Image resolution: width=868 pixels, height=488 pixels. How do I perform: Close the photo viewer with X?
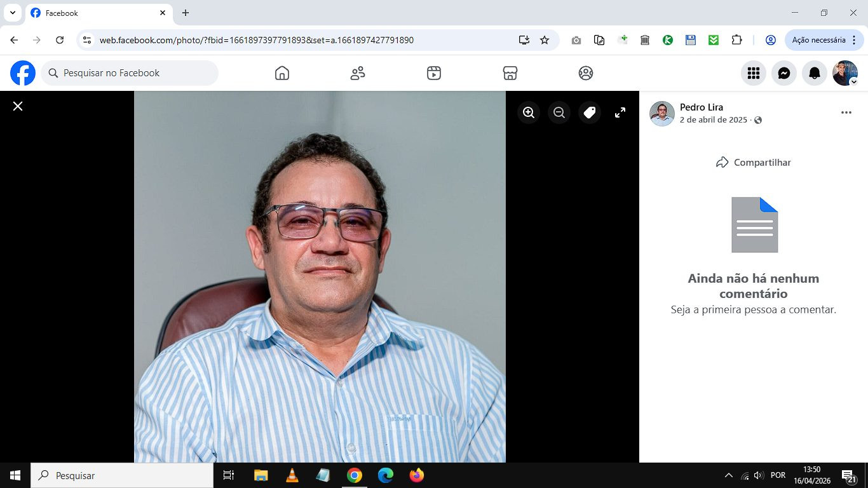[x=18, y=106]
